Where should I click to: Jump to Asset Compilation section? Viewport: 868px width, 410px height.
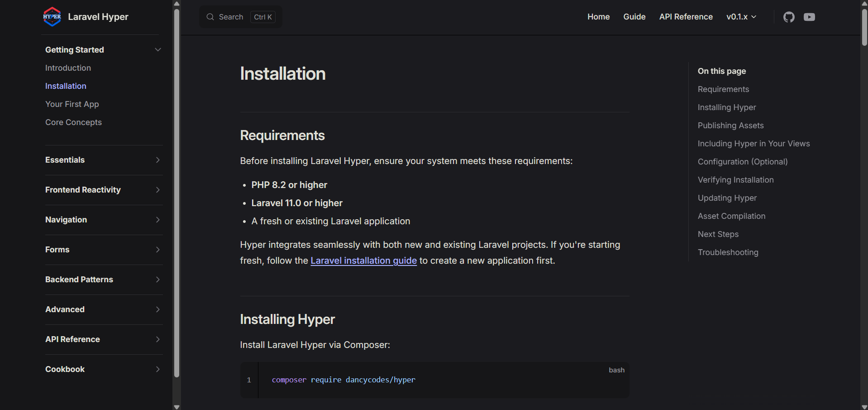click(x=731, y=216)
